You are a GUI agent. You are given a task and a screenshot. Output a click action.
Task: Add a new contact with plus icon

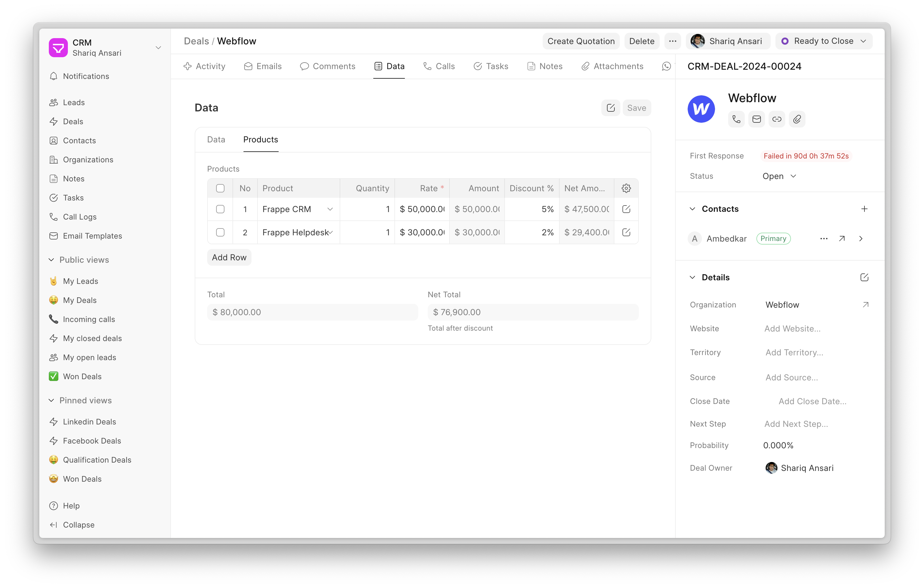[864, 209]
